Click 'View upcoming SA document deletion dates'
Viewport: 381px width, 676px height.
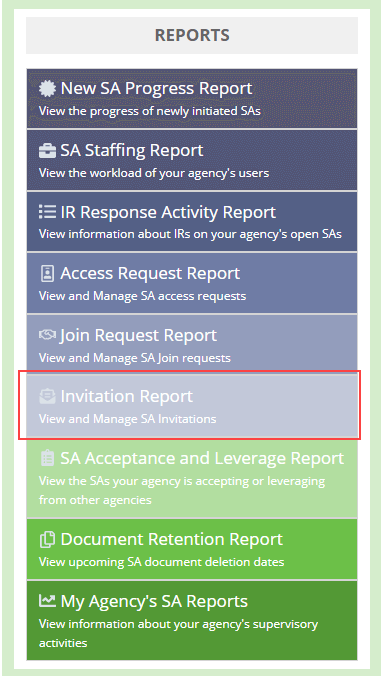162,562
